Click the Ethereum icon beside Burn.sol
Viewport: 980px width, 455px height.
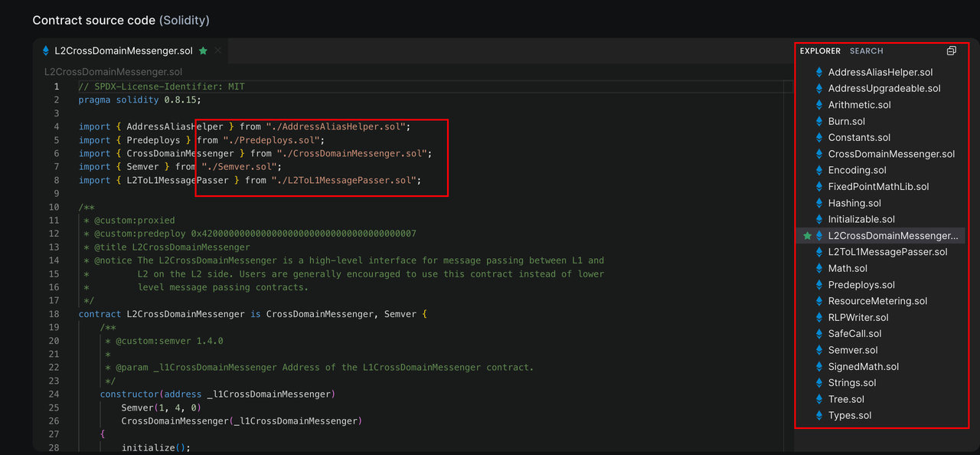[x=819, y=122]
